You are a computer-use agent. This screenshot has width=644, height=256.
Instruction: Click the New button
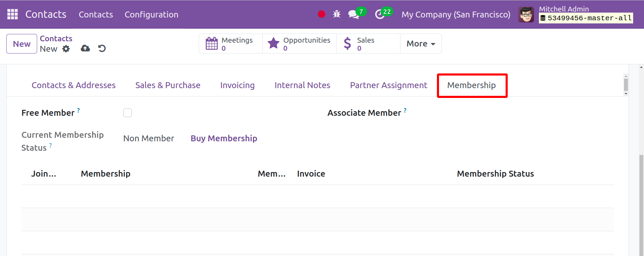22,44
